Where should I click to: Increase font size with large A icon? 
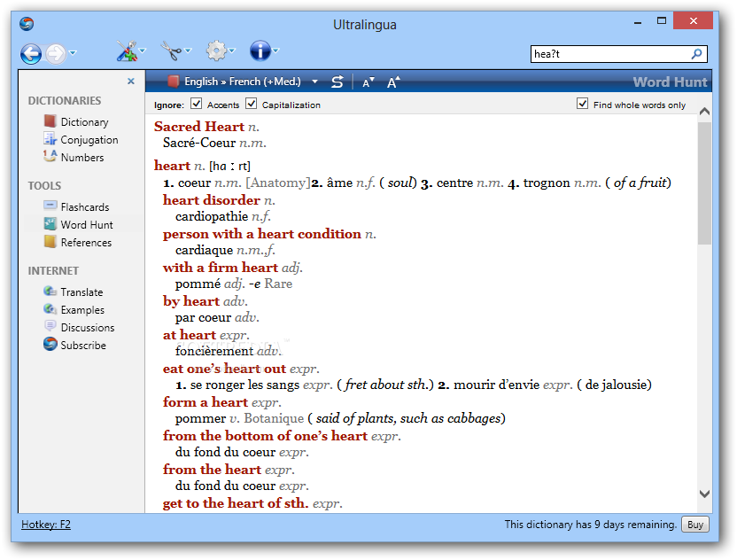click(x=393, y=82)
